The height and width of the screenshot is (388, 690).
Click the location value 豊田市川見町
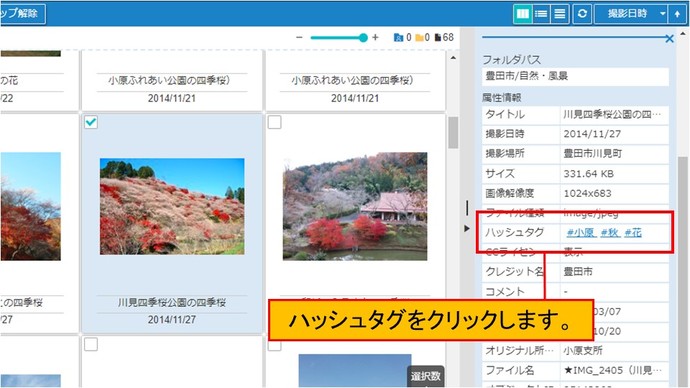[593, 154]
